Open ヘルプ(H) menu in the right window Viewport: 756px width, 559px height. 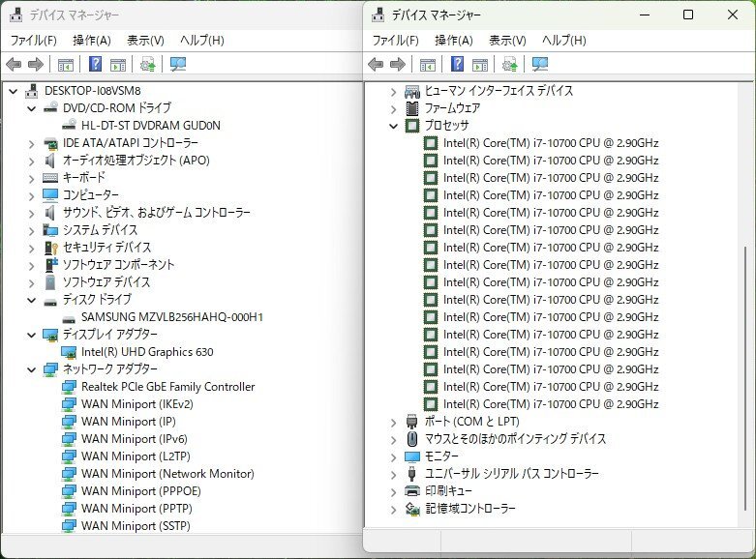[563, 41]
